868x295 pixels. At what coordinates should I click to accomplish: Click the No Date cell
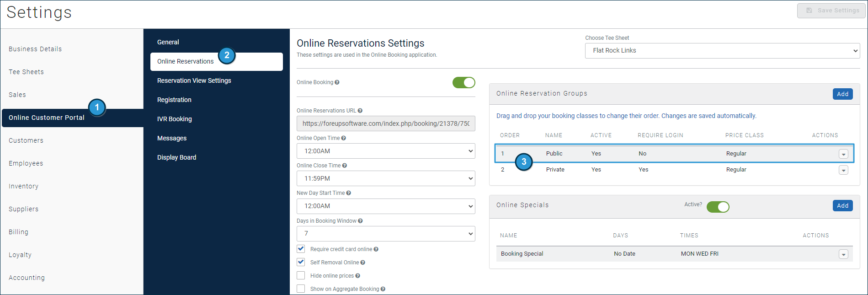point(624,254)
